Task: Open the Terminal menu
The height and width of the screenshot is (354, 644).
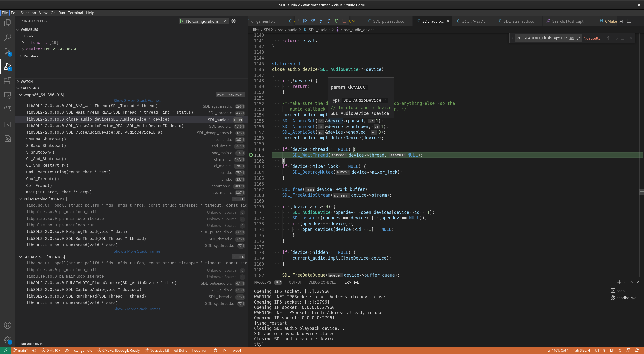Action: click(x=75, y=13)
